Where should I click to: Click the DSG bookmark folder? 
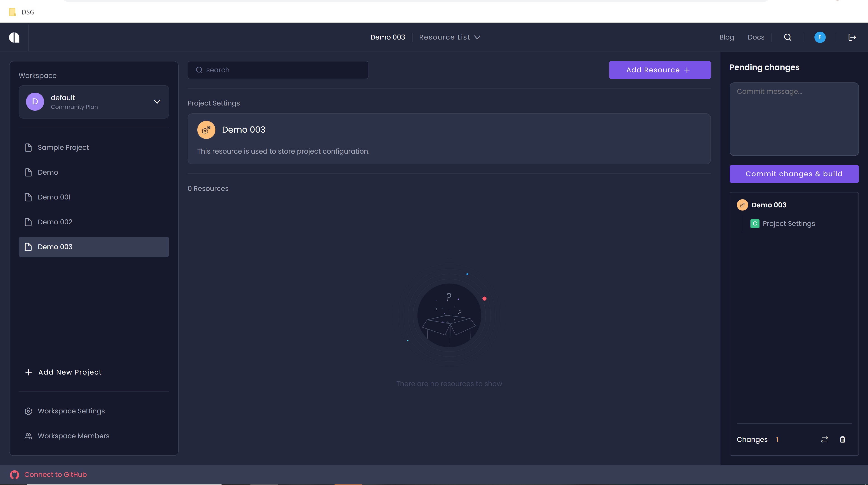tap(22, 12)
